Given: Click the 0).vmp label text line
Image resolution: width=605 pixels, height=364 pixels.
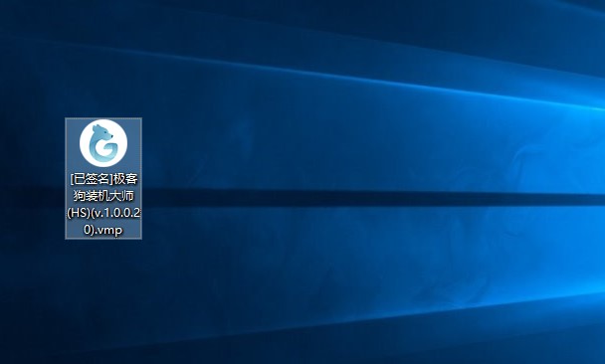Looking at the screenshot, I should [x=103, y=230].
